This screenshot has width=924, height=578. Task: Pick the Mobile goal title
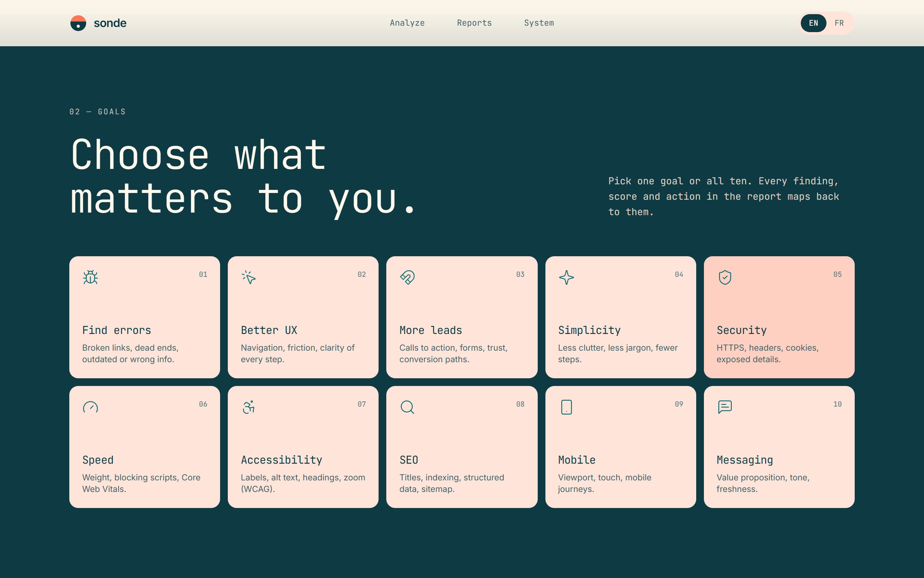(x=577, y=460)
